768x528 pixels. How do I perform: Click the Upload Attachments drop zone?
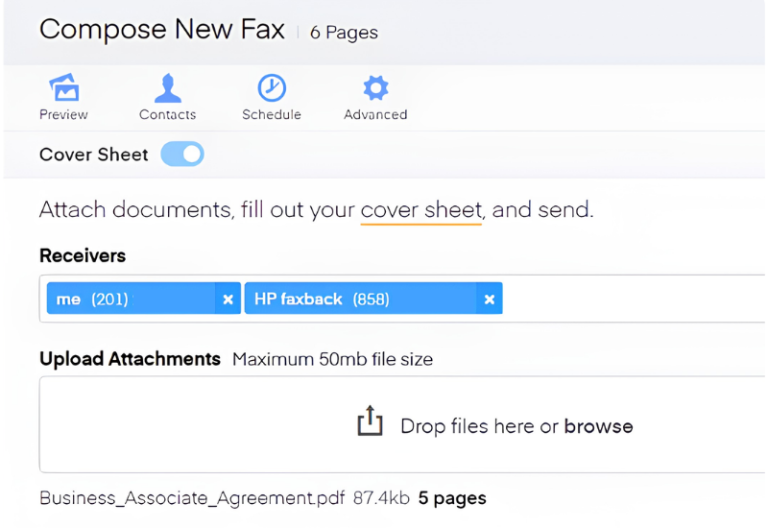[402, 424]
